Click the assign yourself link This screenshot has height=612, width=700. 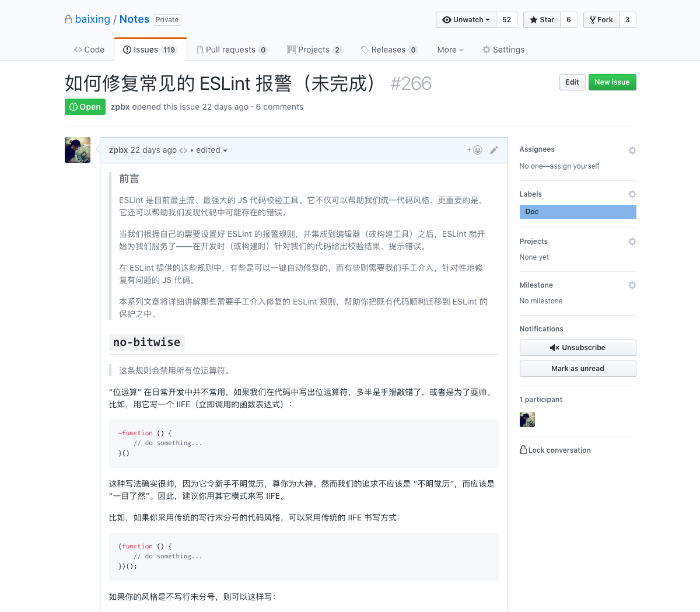(575, 166)
